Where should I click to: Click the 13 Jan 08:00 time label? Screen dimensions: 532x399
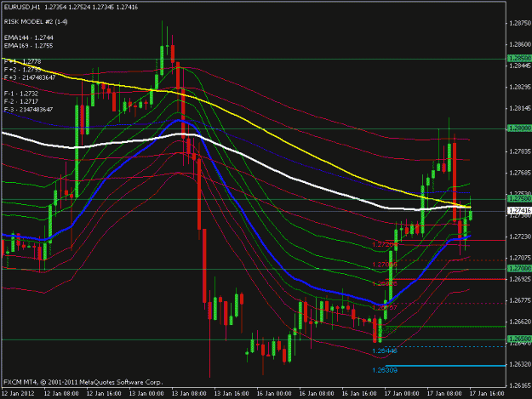[189, 394]
